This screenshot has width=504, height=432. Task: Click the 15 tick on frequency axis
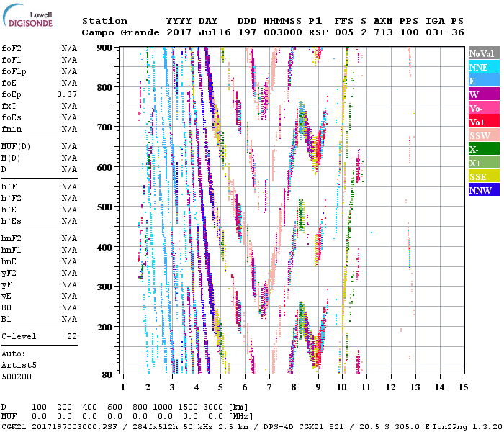pos(463,387)
